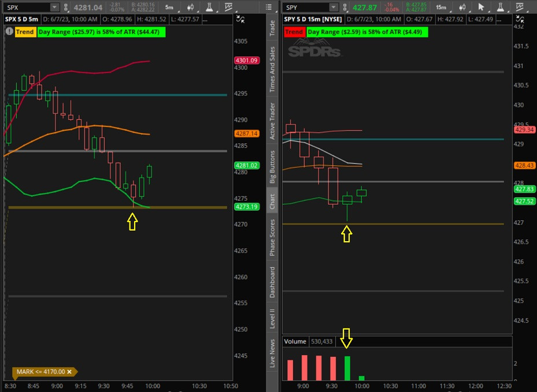The image size is (537, 392).
Task: Click the SPY chart auto-scale arrows icon
Action: (x=520, y=20)
